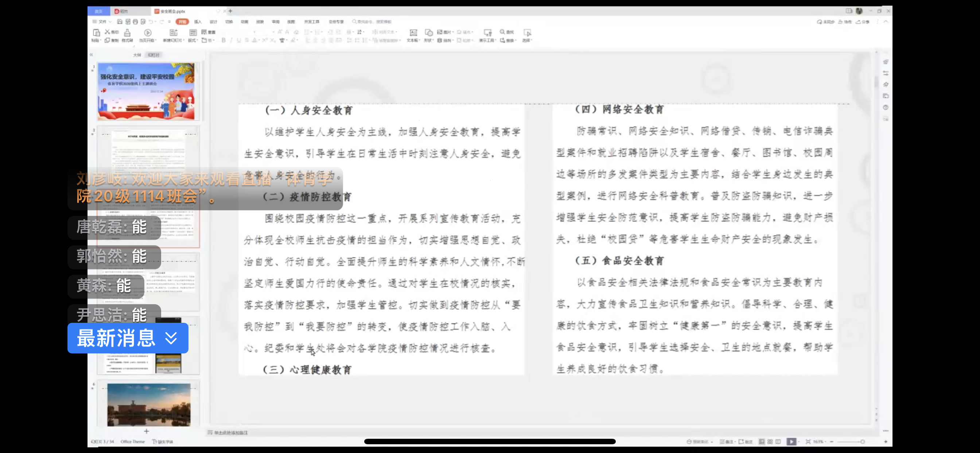This screenshot has width=980, height=453.
Task: Open slideshow options arrow beside play button
Action: pos(799,442)
